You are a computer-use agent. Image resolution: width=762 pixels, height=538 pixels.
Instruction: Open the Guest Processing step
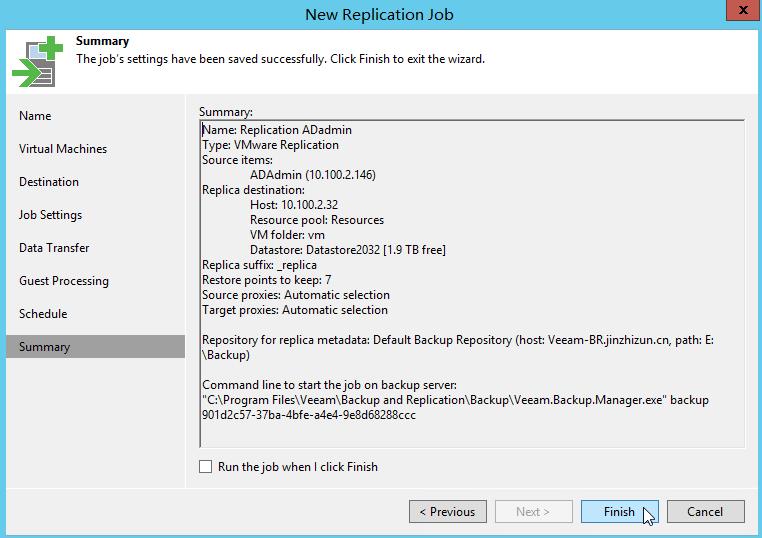[x=64, y=281]
